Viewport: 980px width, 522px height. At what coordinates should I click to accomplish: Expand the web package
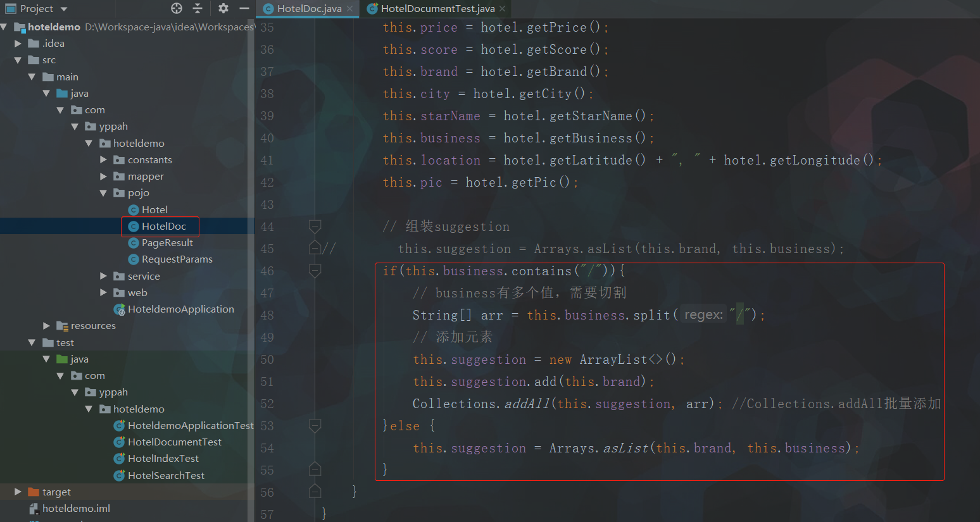coord(103,292)
